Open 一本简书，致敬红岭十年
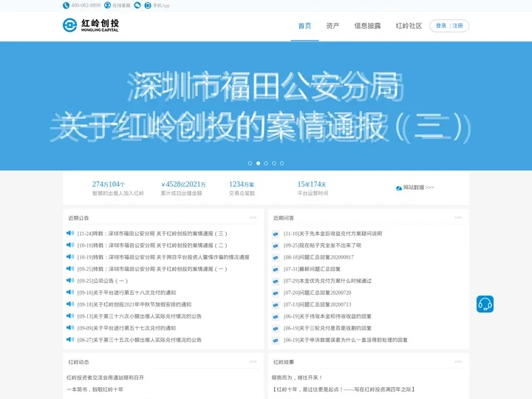Viewport: 532px width, 399px height. (95, 389)
